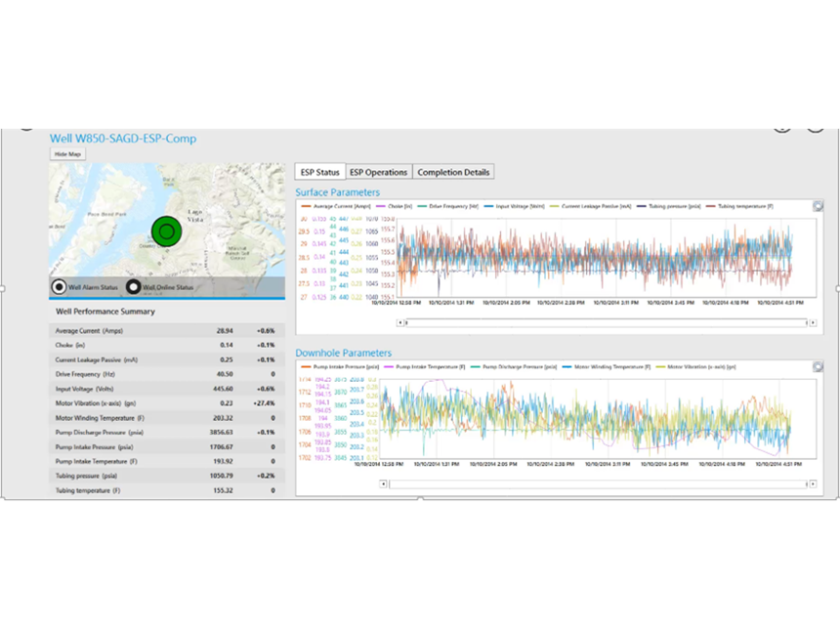Toggle Pump Intake Temperature legend entry
Screen dimensions: 840x630
click(424, 367)
